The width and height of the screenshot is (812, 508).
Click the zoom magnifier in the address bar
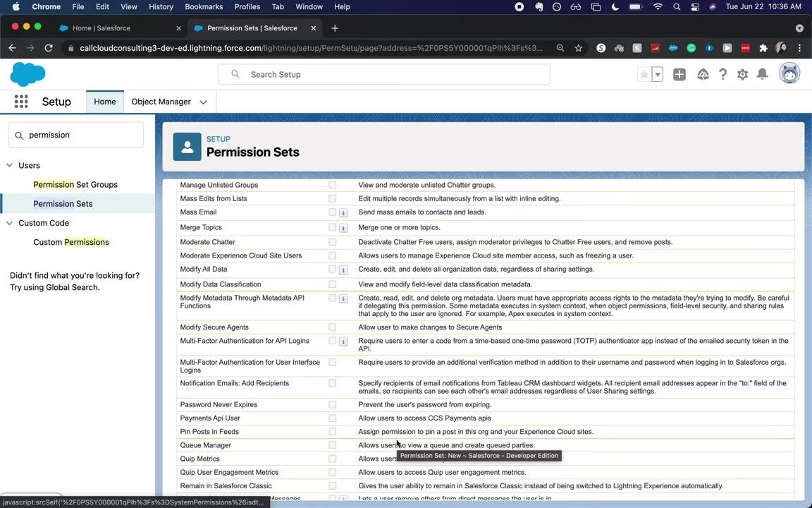pos(560,48)
